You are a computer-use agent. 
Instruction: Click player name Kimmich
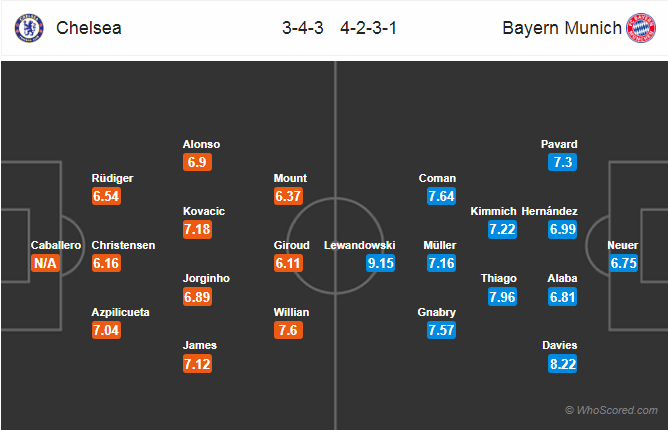tap(494, 211)
